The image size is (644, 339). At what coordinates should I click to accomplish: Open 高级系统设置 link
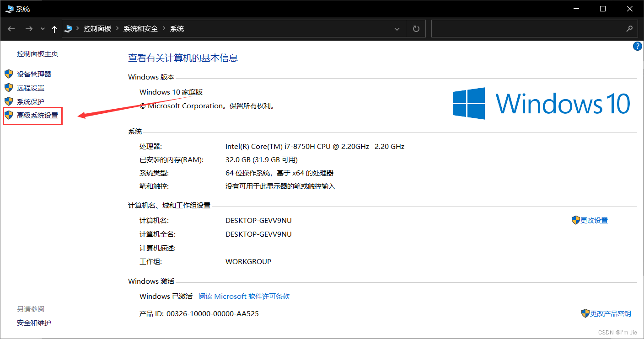point(38,116)
